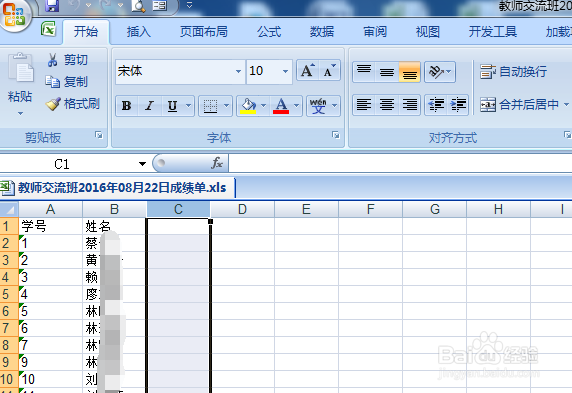Click cell A10 containing 10

(50, 379)
